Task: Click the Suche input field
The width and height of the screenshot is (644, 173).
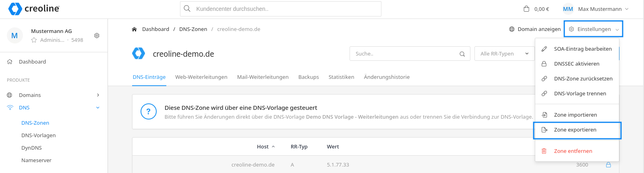Action: click(410, 54)
